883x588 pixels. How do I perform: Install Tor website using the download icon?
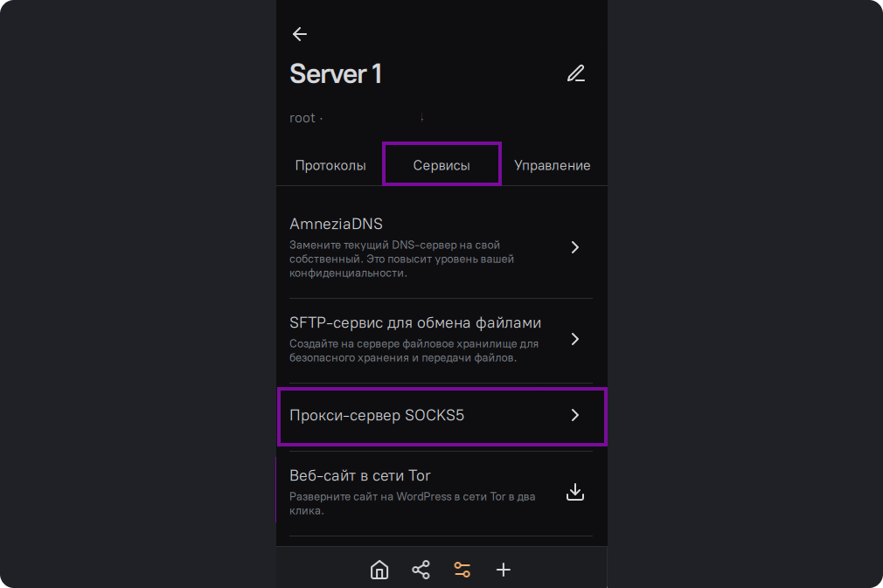(x=574, y=493)
